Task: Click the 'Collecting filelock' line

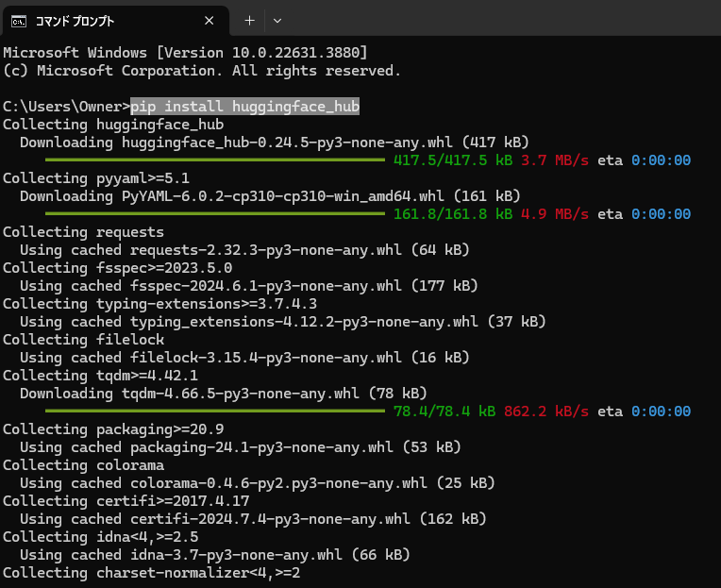Action: click(x=83, y=339)
